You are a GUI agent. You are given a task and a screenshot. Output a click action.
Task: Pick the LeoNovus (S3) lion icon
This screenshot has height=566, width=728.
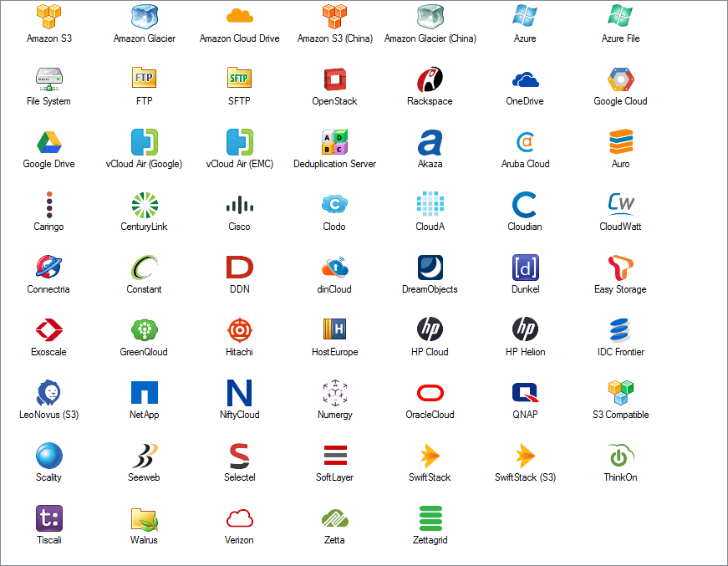tap(48, 393)
